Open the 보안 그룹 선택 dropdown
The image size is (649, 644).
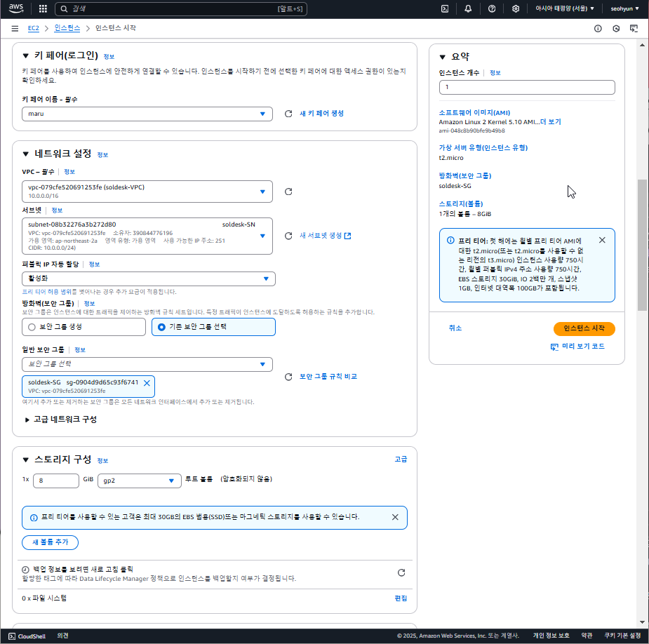point(147,364)
